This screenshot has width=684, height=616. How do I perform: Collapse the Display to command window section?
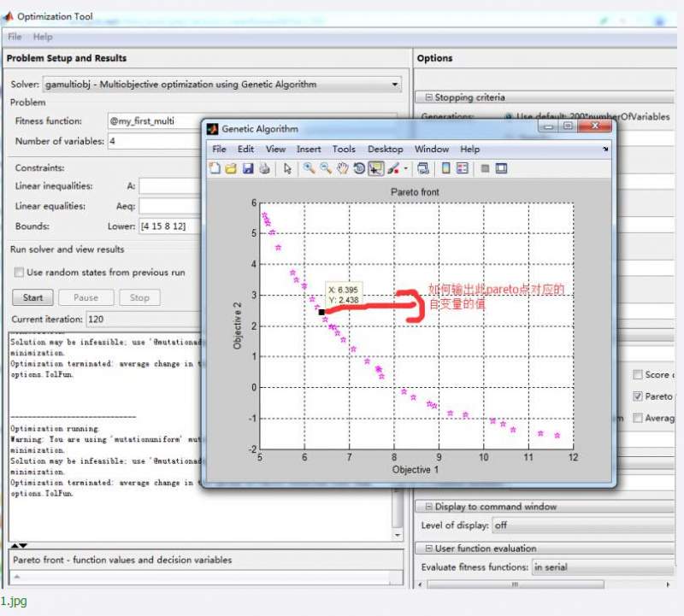(x=428, y=507)
